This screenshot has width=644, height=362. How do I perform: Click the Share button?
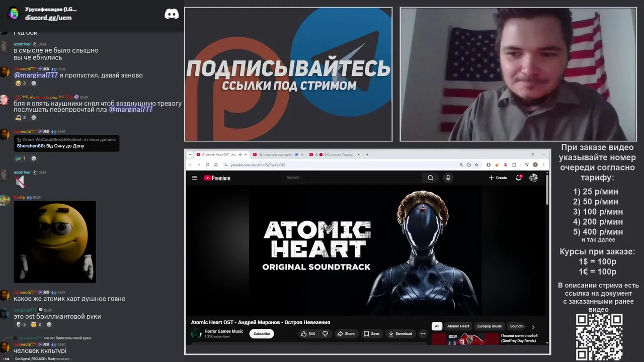point(346,333)
